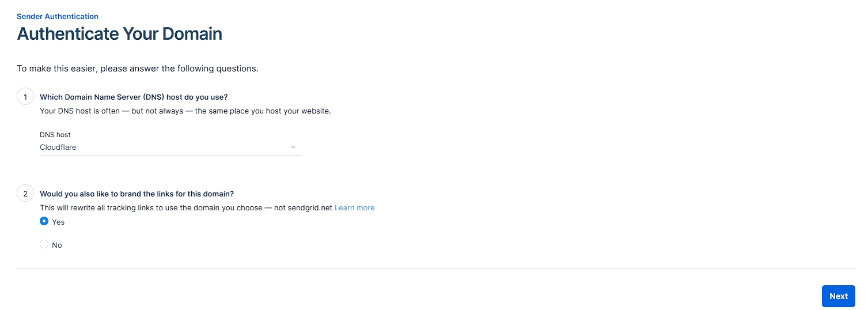This screenshot has height=310, width=868.
Task: Click the "Your DNS host is often" hint
Action: coord(185,111)
